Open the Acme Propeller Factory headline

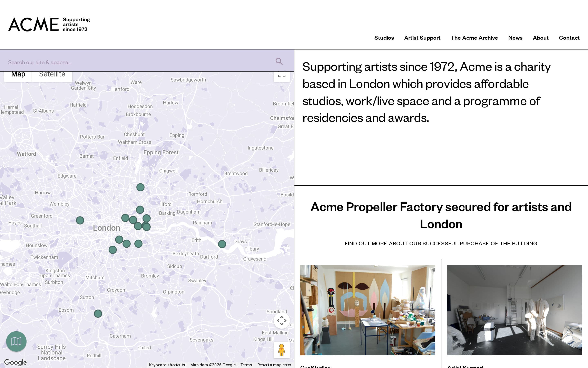[x=441, y=215]
